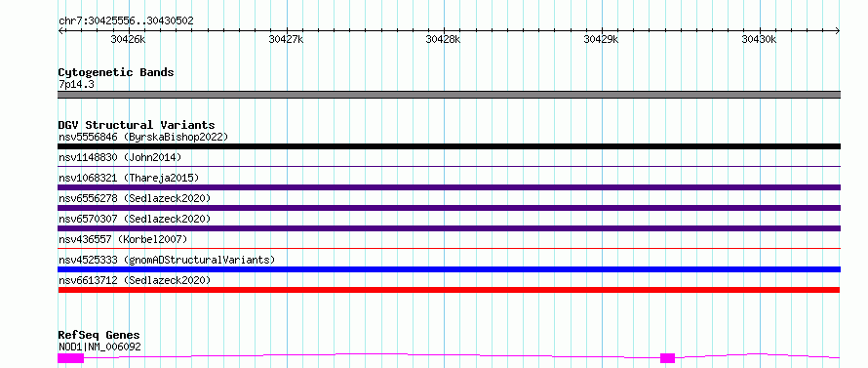Select the purple nsv6556278 variant bar
Screen dimensions: 868x368
[x=449, y=208]
